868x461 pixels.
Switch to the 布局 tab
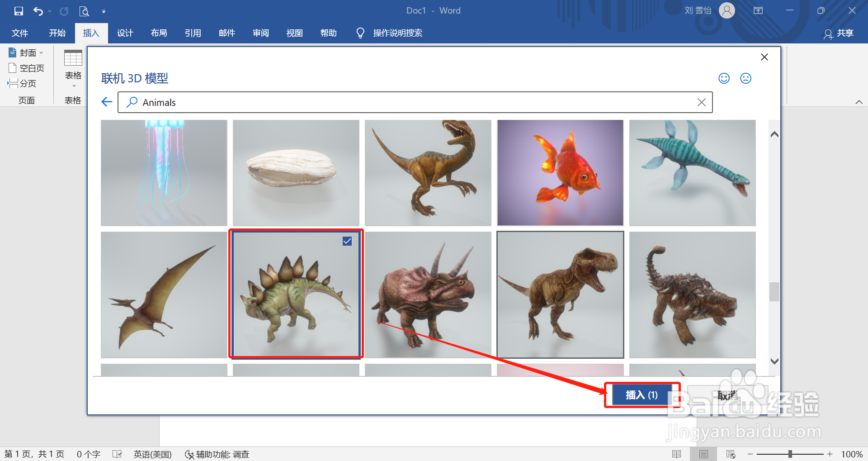click(x=159, y=33)
